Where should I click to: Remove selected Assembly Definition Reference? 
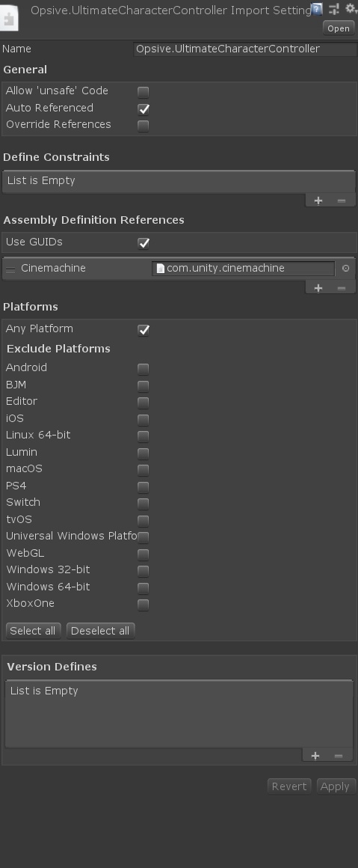[342, 288]
